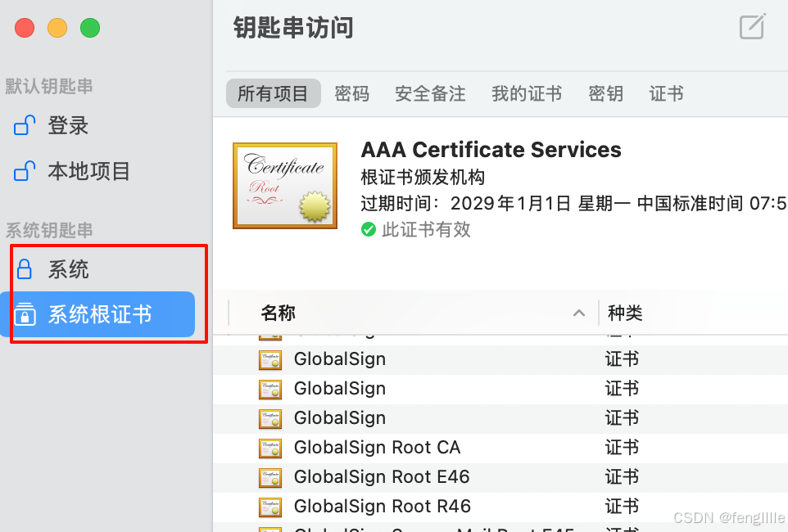The width and height of the screenshot is (788, 532).
Task: Select the GlobalSign Root E46 row
Action: pos(500,476)
